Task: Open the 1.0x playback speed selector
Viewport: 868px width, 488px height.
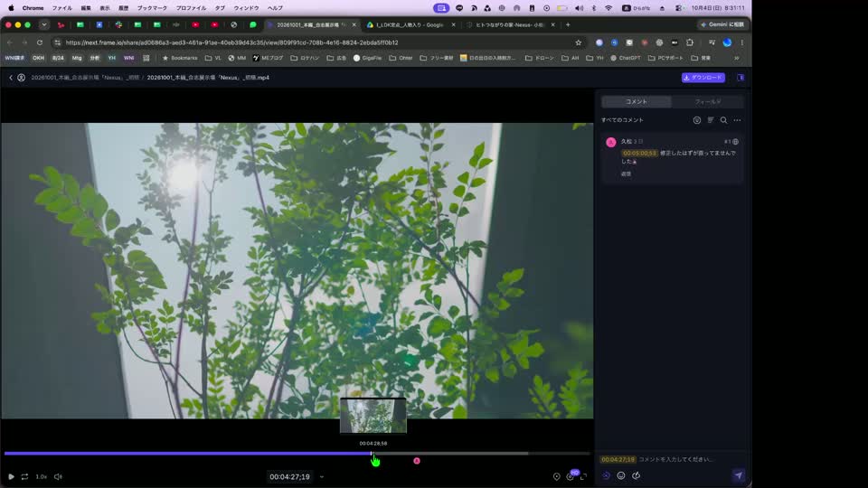Action: (x=42, y=476)
